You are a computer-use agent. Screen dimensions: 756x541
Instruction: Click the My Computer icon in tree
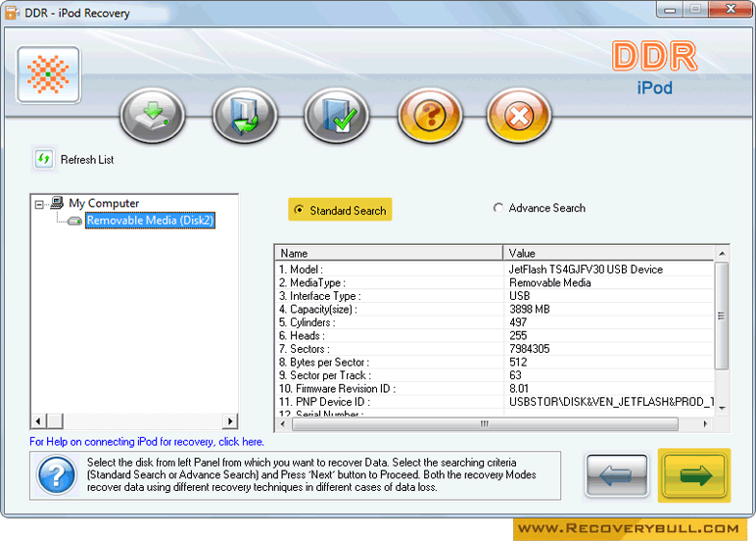pos(57,203)
